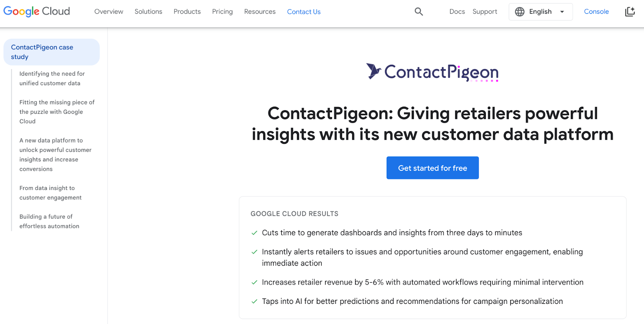Open the Solutions menu
This screenshot has height=324, width=644.
[x=148, y=12]
